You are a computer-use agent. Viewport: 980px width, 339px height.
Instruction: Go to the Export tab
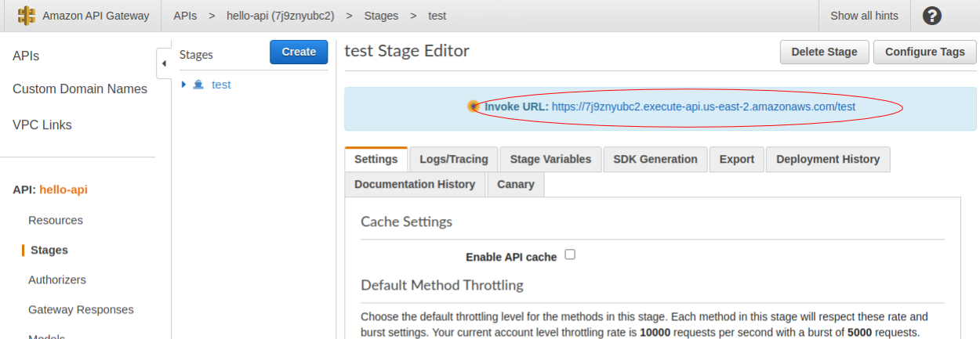[737, 159]
